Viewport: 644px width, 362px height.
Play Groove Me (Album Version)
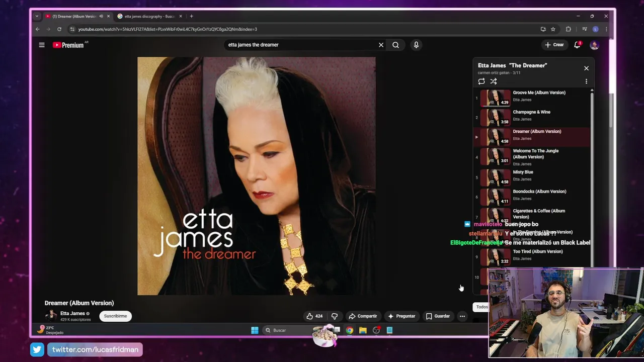point(531,97)
